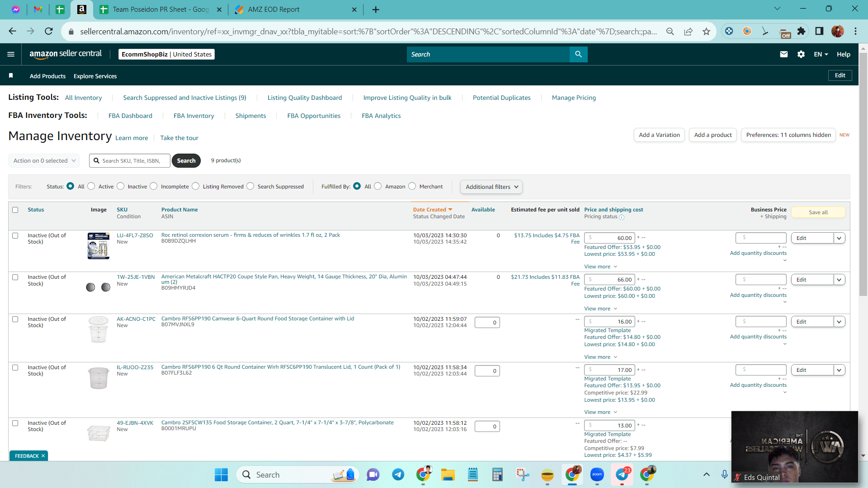Open the Cambro 6-Quart container product thumbnail
868x488 pixels.
99,329
